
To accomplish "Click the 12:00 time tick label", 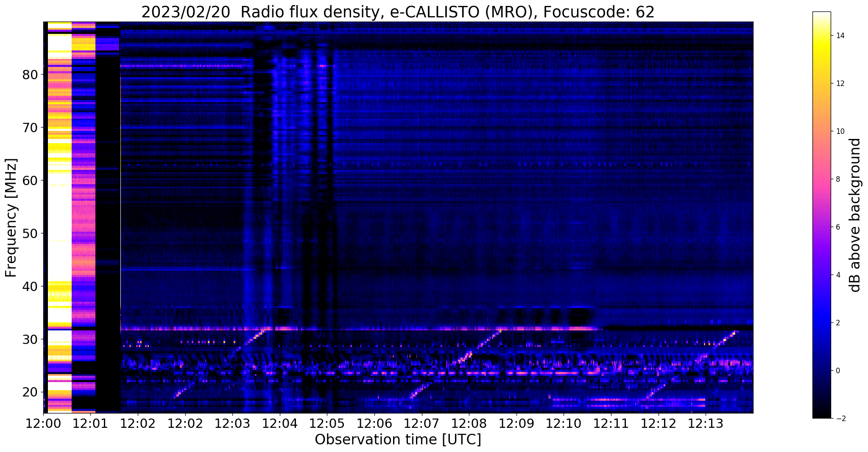I will (43, 423).
